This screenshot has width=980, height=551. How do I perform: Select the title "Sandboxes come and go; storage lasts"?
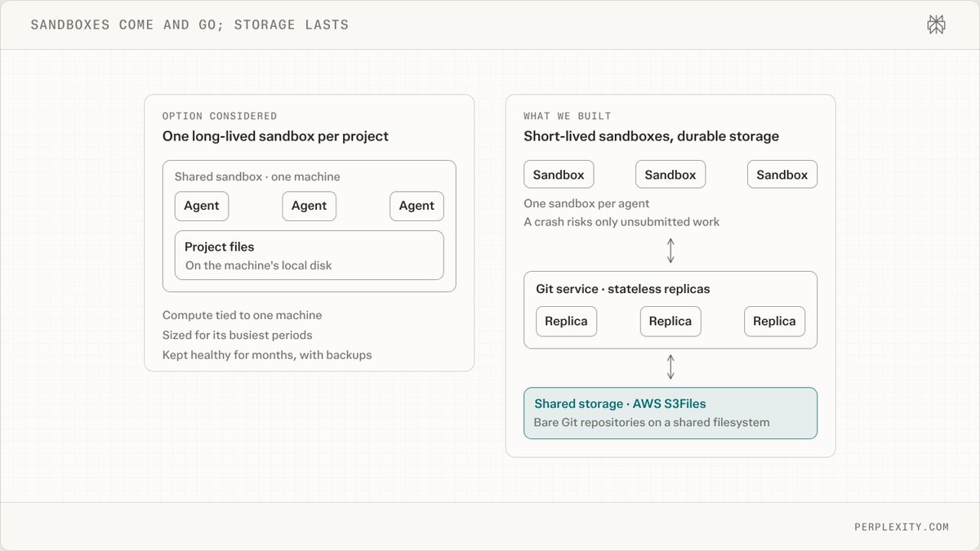pyautogui.click(x=189, y=24)
